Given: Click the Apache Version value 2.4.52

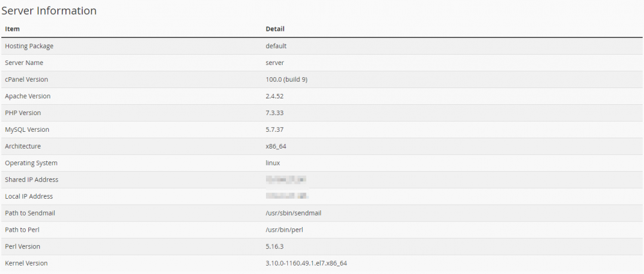Looking at the screenshot, I should click(275, 96).
